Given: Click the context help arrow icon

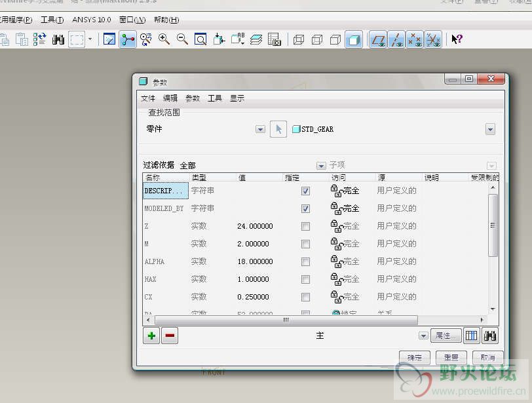Looking at the screenshot, I should pos(457,39).
